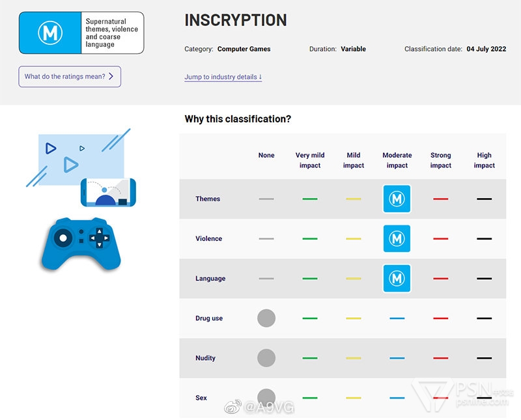This screenshot has width=521, height=420.
Task: Click the green very mild dash for Themes
Action: tap(310, 199)
